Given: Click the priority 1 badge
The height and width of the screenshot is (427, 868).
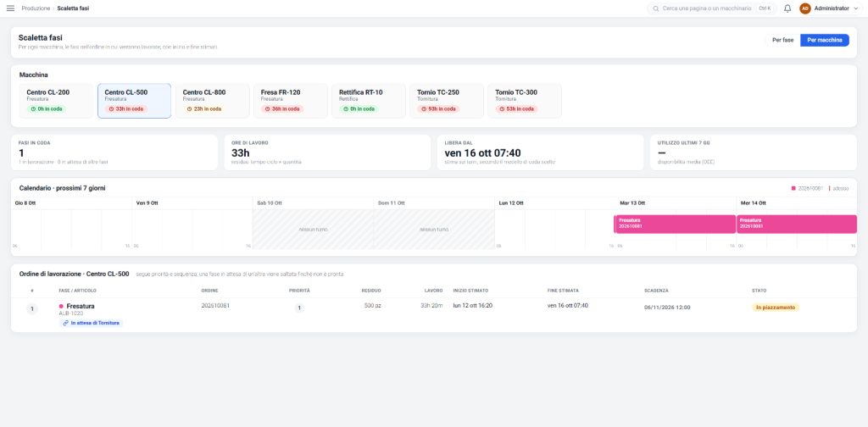Looking at the screenshot, I should click(x=299, y=308).
